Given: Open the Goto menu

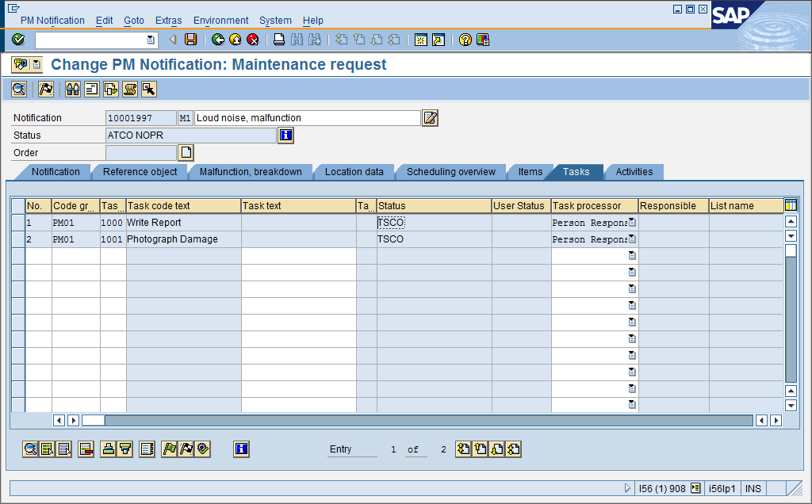Looking at the screenshot, I should 133,20.
